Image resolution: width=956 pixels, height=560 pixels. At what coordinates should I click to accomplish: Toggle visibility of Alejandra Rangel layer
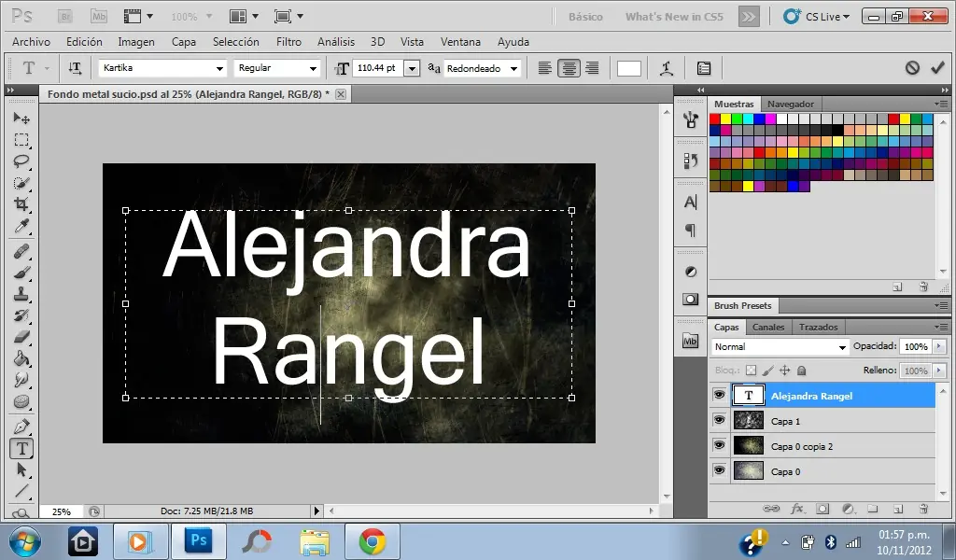pos(718,395)
